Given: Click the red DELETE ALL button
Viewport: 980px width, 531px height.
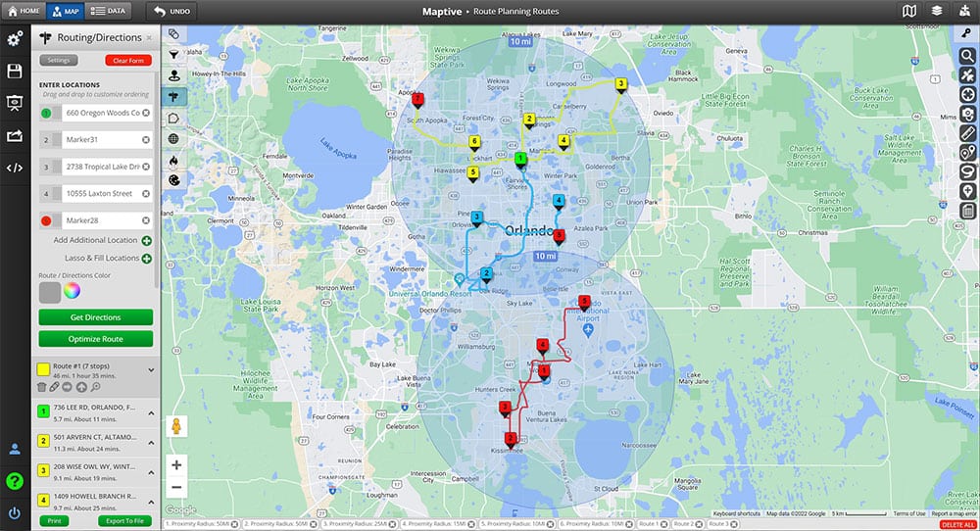Looking at the screenshot, I should (957, 525).
